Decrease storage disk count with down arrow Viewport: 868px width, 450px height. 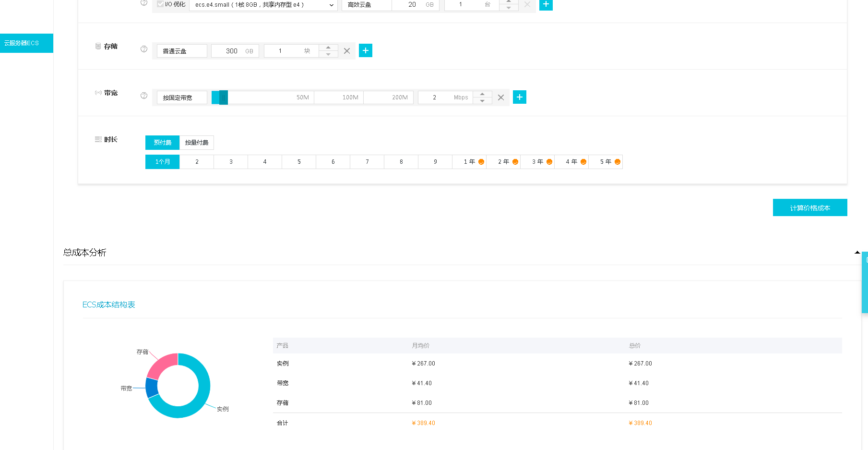pos(328,54)
